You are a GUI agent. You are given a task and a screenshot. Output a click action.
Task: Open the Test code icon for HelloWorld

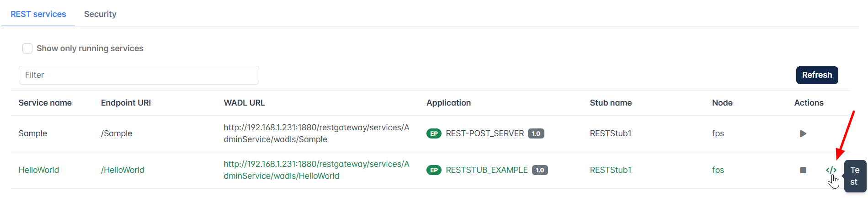click(831, 170)
